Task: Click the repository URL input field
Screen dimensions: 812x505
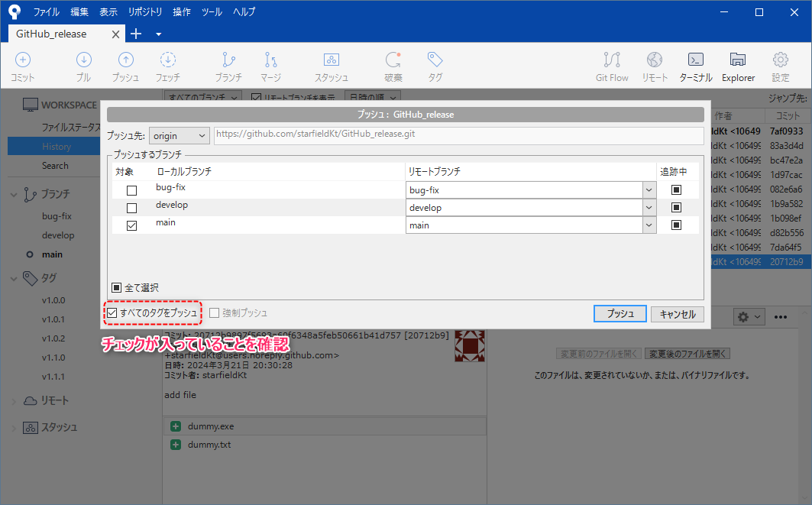Action: click(x=458, y=136)
